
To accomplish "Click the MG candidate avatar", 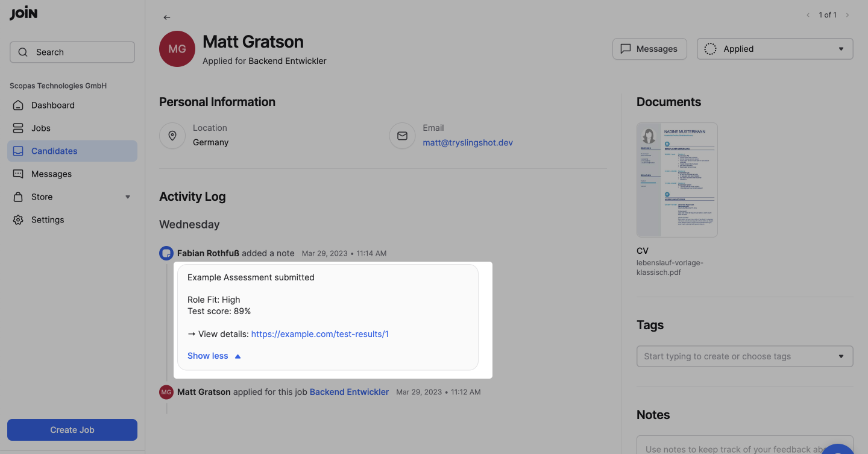I will [177, 49].
